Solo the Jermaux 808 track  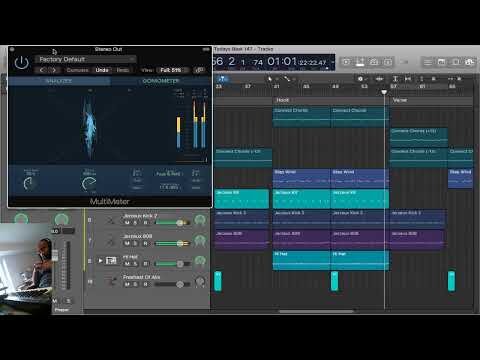point(136,243)
